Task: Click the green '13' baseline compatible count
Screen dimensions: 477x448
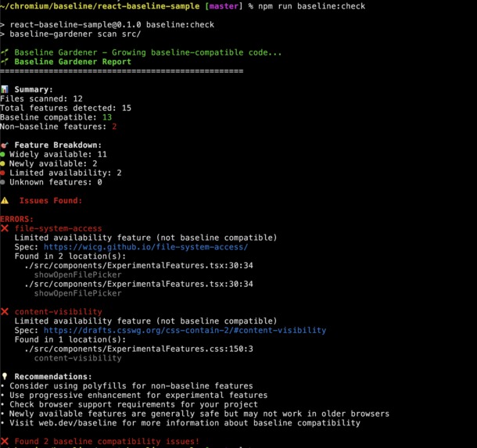Action: pos(107,117)
